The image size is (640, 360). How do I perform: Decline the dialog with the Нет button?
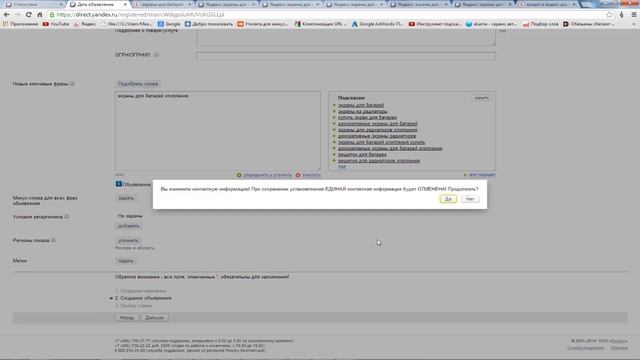coord(470,199)
